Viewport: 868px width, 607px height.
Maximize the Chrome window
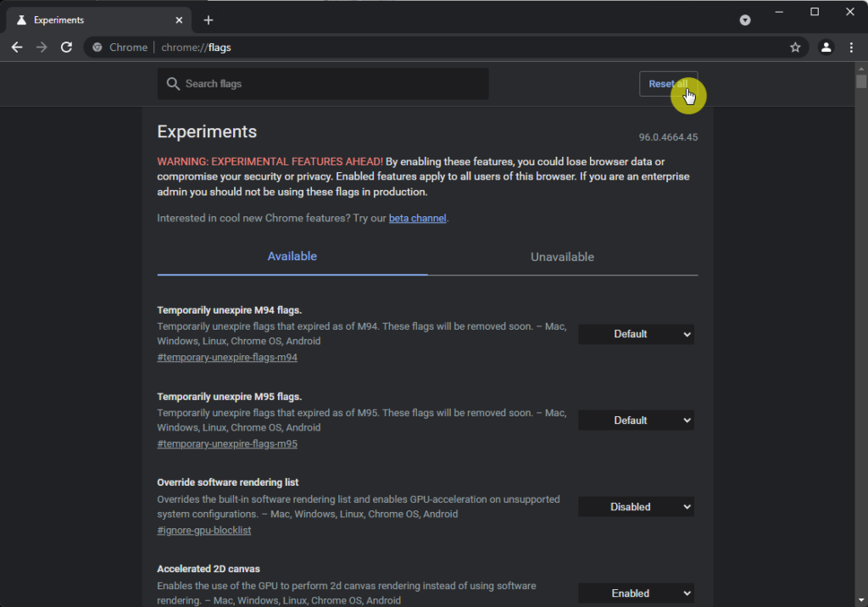[x=815, y=12]
